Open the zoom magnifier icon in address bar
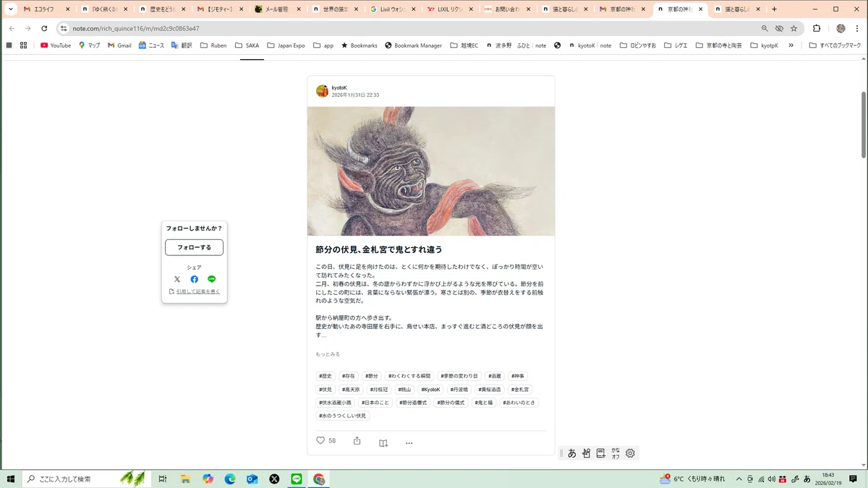The height and width of the screenshot is (488, 868). click(765, 28)
